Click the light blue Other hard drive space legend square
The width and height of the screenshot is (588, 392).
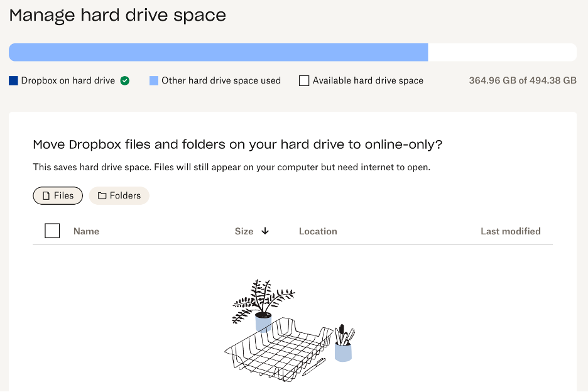click(154, 80)
